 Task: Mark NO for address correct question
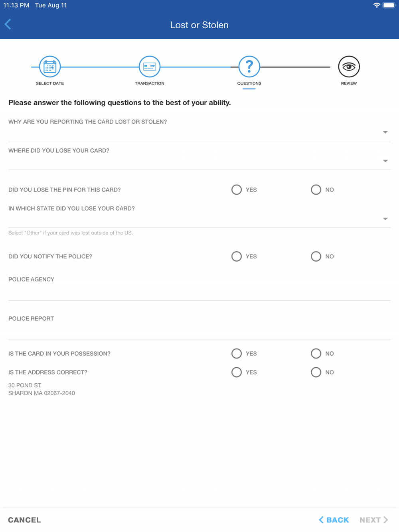pos(316,372)
